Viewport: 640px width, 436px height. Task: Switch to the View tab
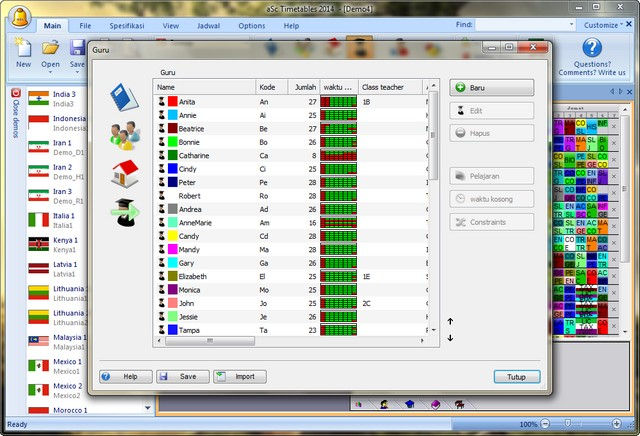point(171,26)
